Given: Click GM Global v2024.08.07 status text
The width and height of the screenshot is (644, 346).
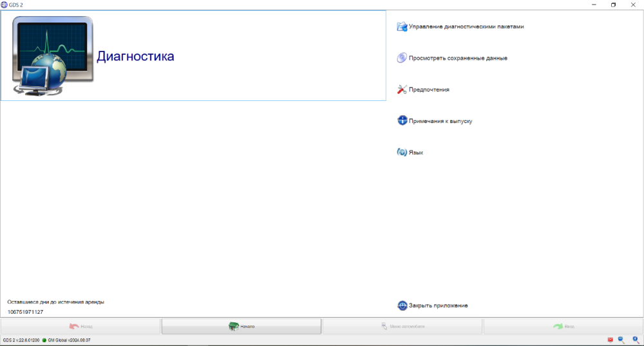Looking at the screenshot, I should pyautogui.click(x=69, y=340).
